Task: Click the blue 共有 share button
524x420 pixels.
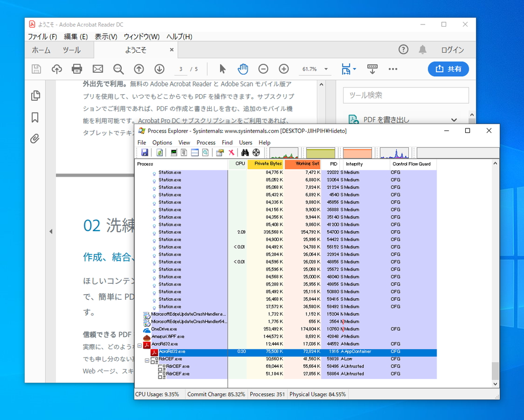Action: tap(448, 69)
